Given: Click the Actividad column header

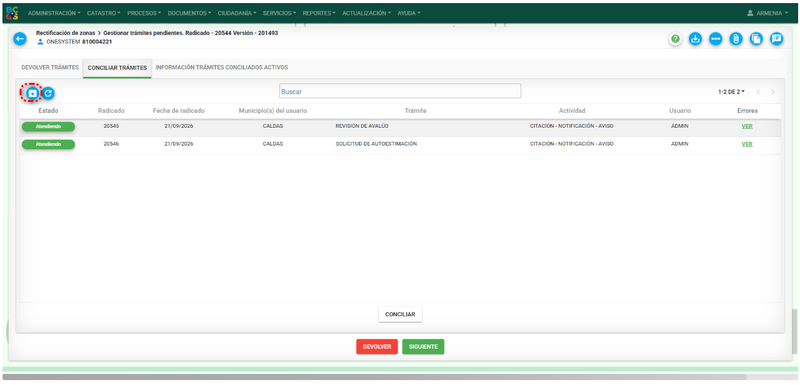Looking at the screenshot, I should [x=572, y=111].
